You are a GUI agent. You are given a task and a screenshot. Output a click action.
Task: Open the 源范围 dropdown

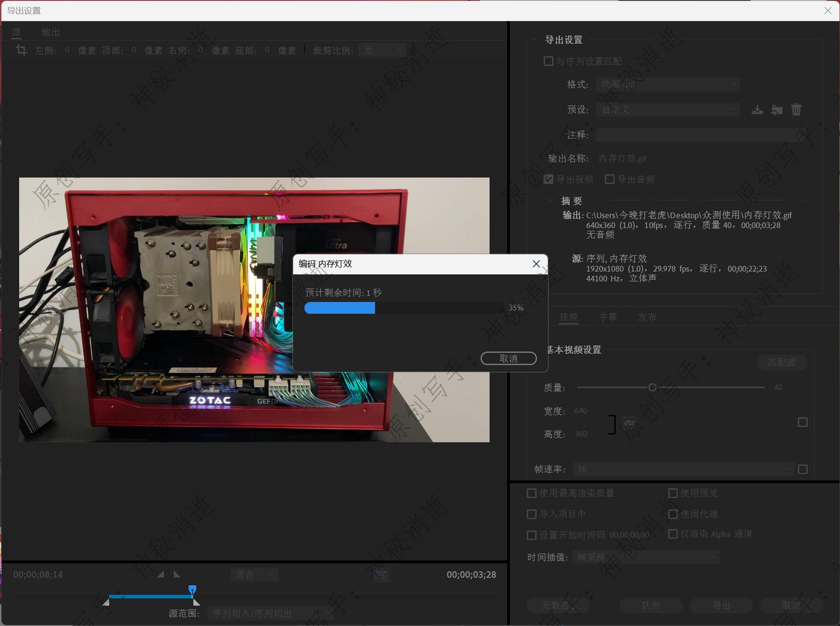click(x=270, y=613)
